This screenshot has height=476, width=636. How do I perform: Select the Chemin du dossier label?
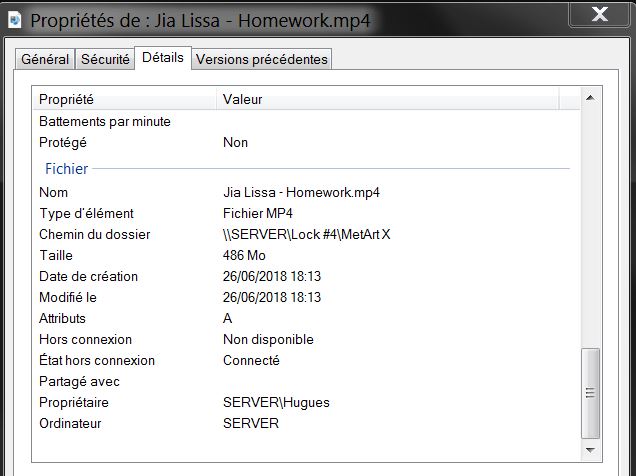pos(95,234)
